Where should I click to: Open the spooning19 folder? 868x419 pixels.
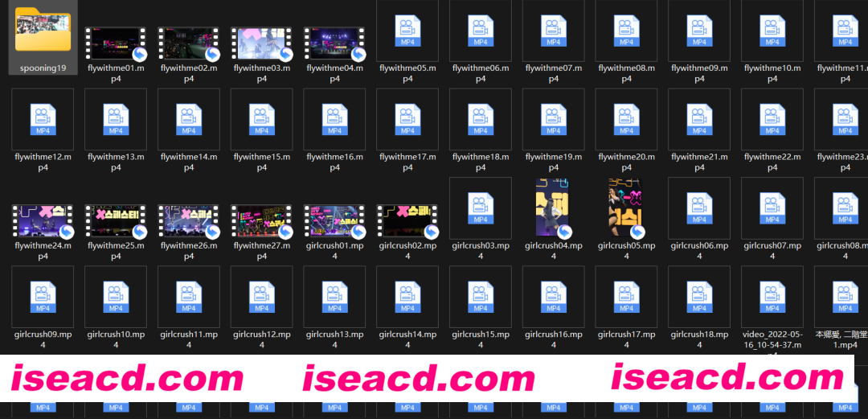[43, 31]
